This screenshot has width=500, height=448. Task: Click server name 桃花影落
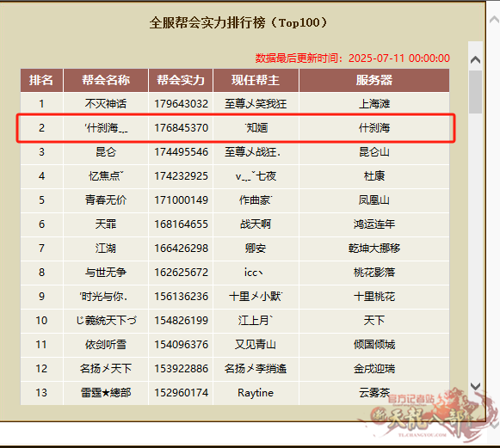click(374, 272)
